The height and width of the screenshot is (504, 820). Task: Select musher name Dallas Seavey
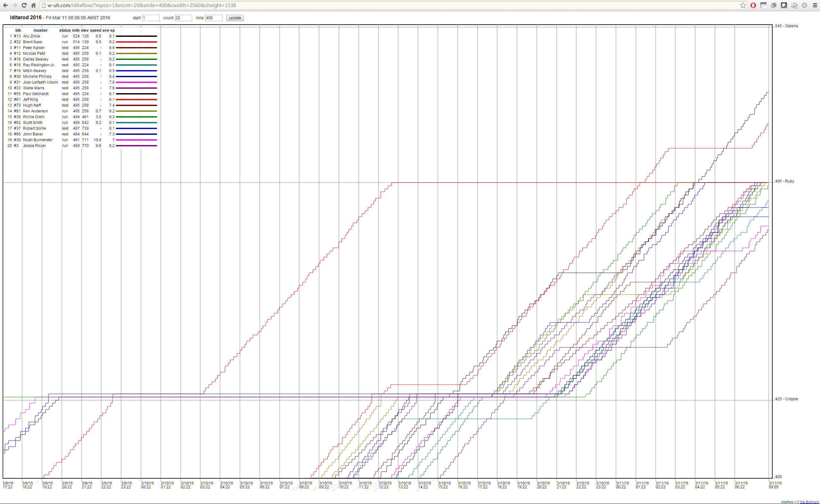(x=36, y=59)
